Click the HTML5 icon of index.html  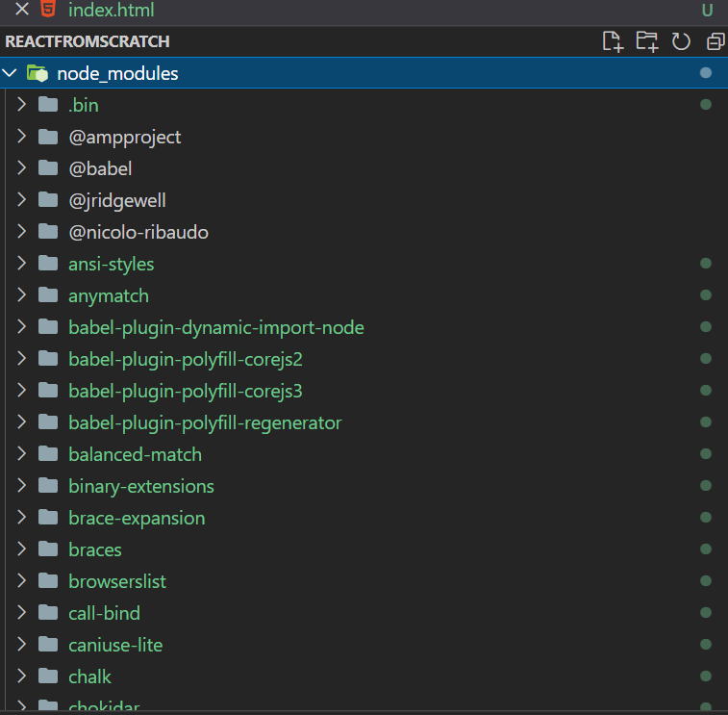point(48,9)
